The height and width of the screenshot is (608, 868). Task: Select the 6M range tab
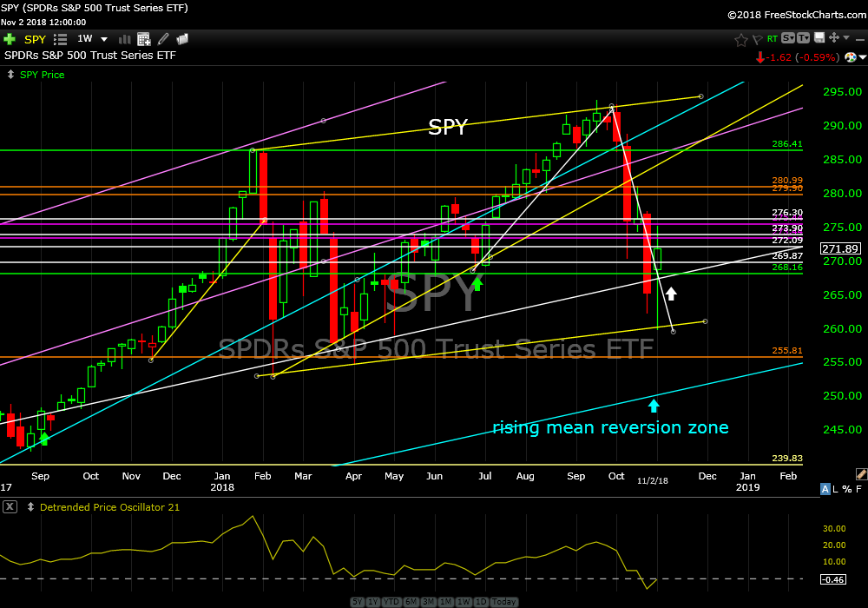[x=410, y=602]
